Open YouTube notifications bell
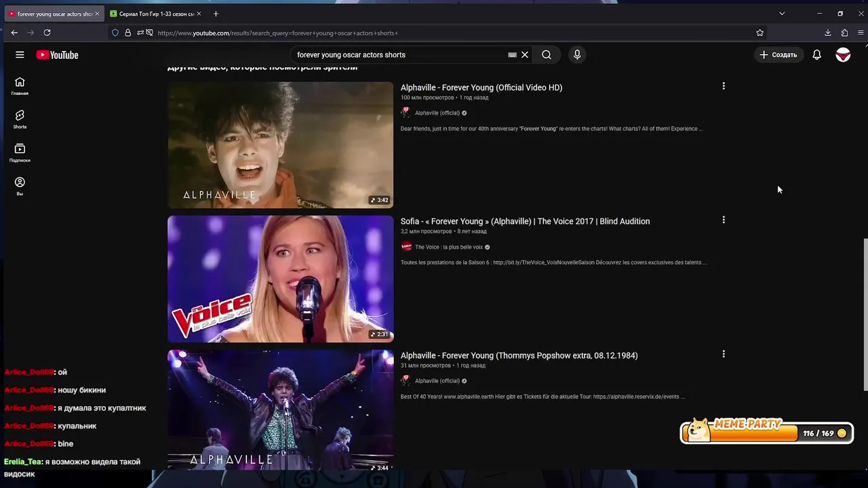This screenshot has height=488, width=868. point(816,55)
